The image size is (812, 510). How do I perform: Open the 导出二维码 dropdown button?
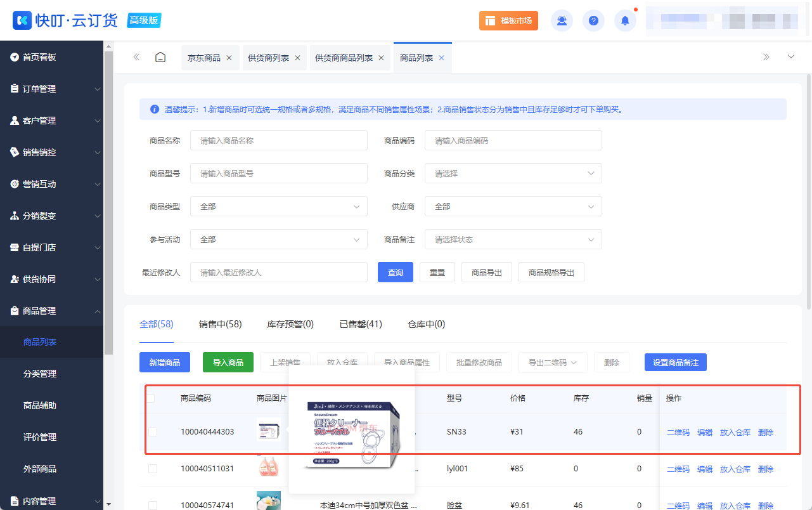pos(553,362)
